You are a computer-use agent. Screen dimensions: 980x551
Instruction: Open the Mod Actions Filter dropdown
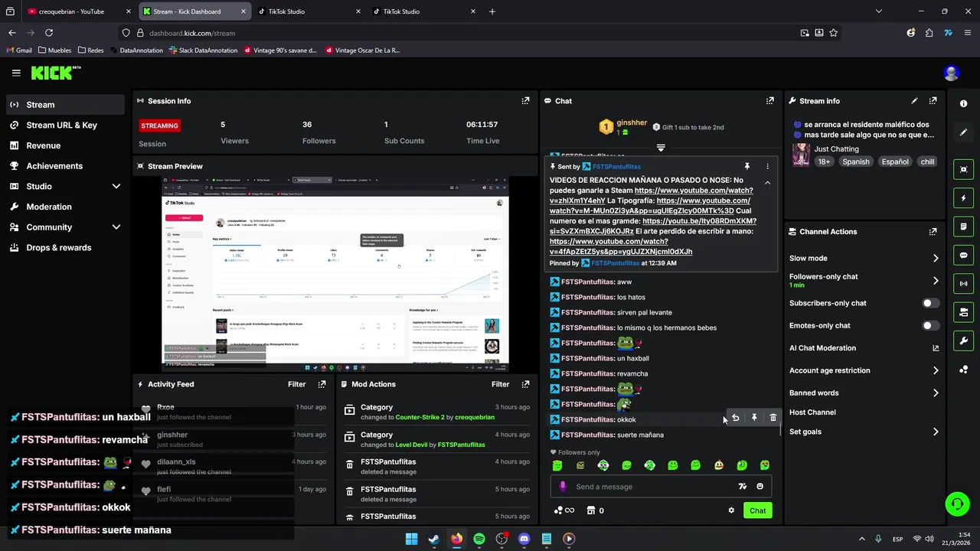coord(500,384)
